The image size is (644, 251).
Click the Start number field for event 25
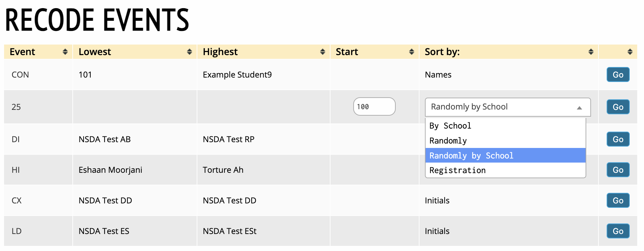click(x=374, y=107)
